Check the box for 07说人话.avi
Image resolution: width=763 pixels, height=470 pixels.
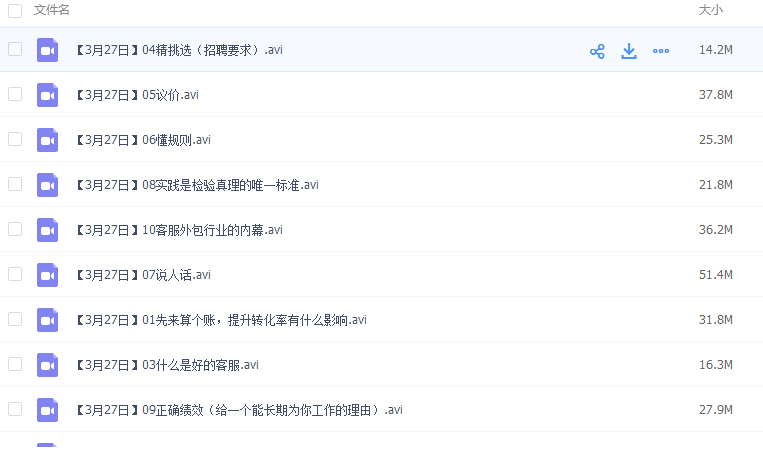tap(15, 274)
